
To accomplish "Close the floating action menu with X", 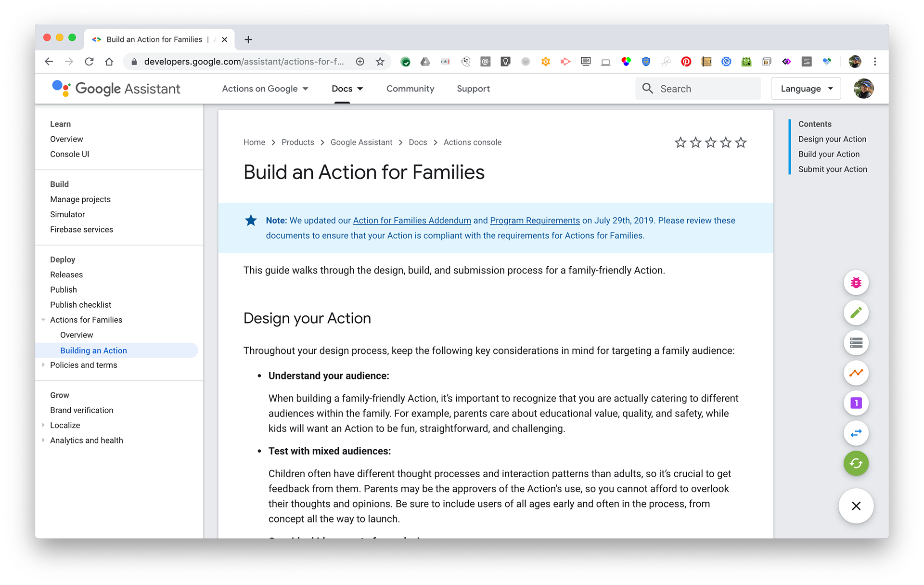I will click(856, 506).
